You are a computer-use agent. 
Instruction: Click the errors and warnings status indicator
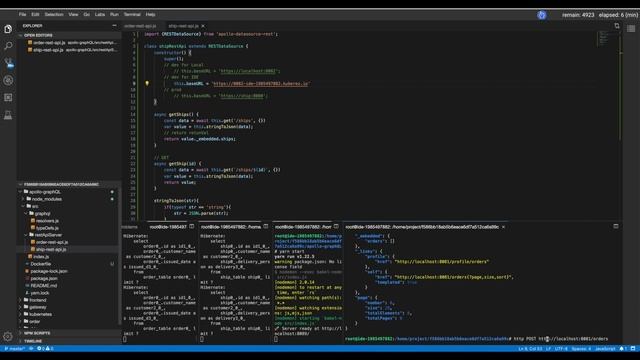point(45,349)
